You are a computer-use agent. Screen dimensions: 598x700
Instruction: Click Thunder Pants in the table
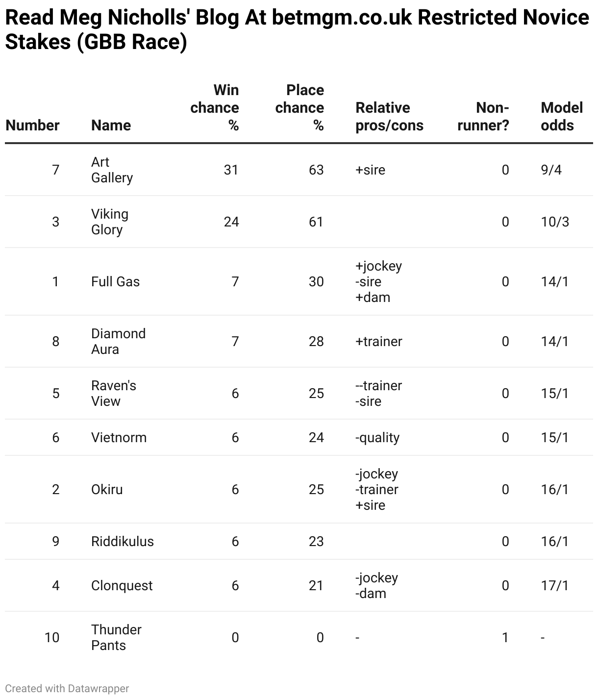click(x=116, y=637)
